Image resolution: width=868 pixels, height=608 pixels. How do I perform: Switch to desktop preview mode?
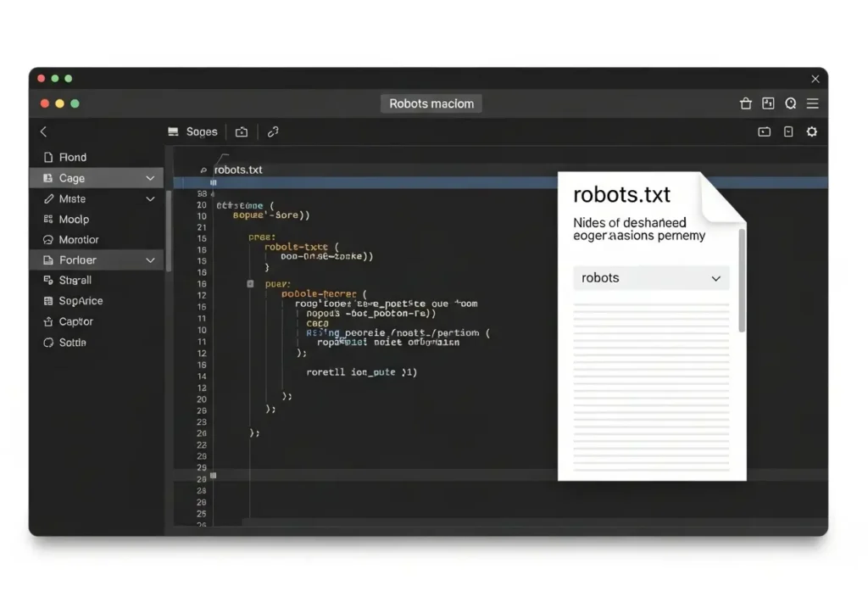point(764,131)
